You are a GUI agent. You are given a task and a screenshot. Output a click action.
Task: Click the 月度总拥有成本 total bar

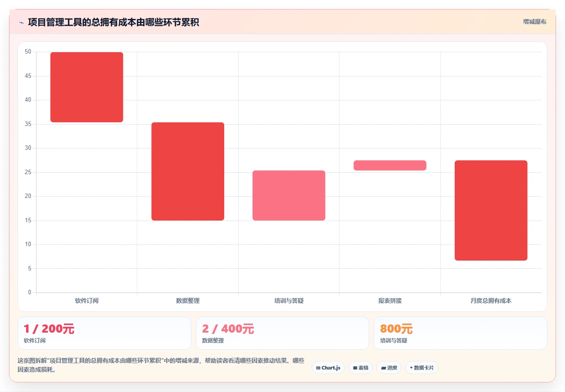click(x=491, y=210)
